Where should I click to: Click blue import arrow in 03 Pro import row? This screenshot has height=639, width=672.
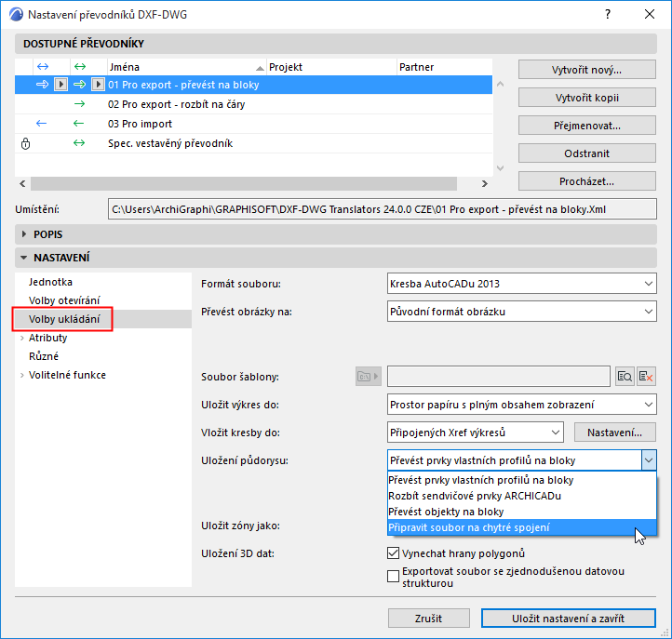(42, 124)
